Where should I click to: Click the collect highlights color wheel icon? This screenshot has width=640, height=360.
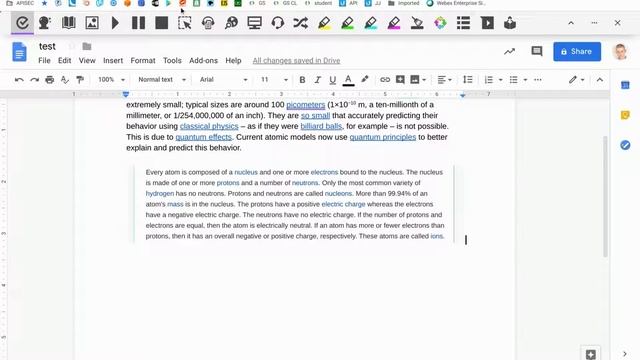pos(440,23)
